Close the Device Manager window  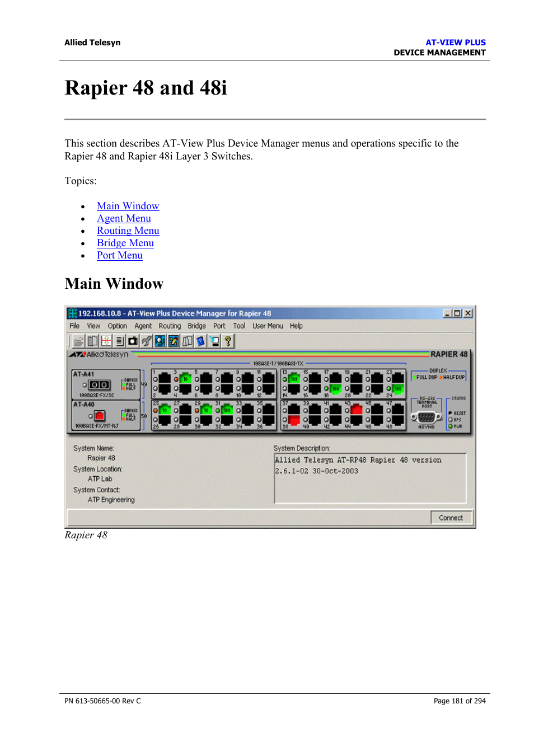(468, 313)
